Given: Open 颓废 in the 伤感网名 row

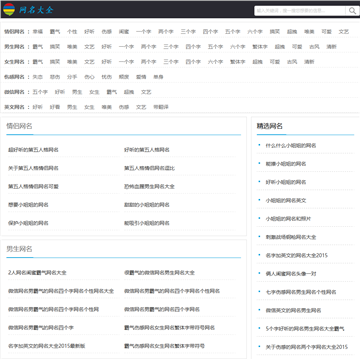Looking at the screenshot, I should pos(124,77).
